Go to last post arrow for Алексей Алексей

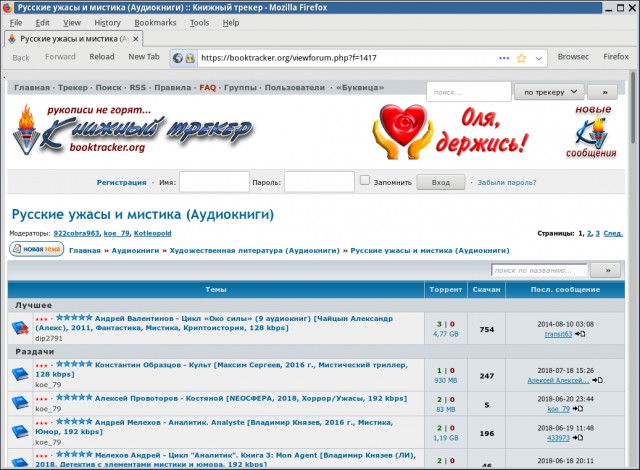click(x=597, y=380)
